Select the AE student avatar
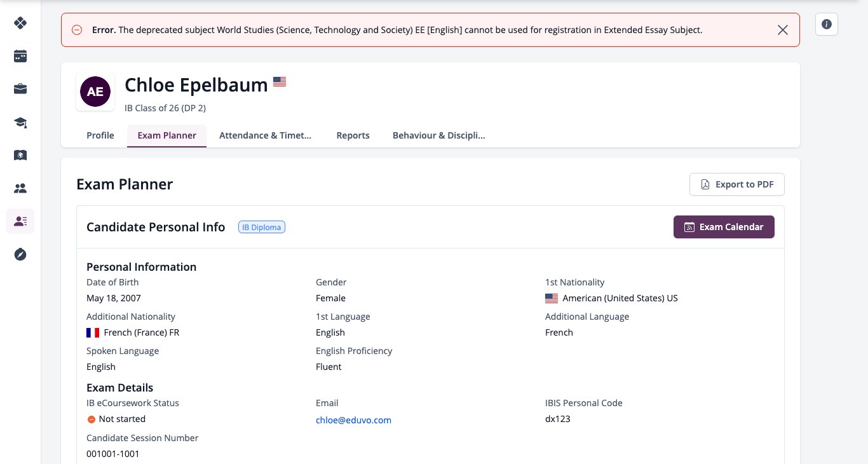The height and width of the screenshot is (464, 868). pyautogui.click(x=95, y=92)
